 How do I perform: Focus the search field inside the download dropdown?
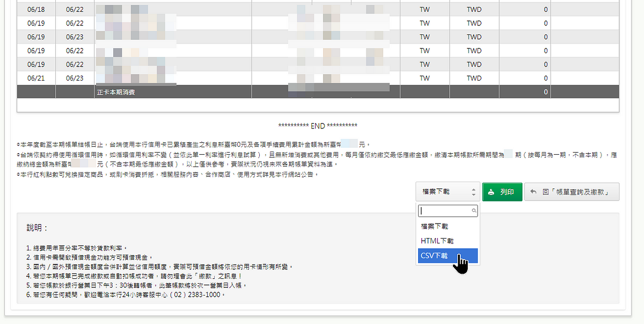tap(444, 211)
